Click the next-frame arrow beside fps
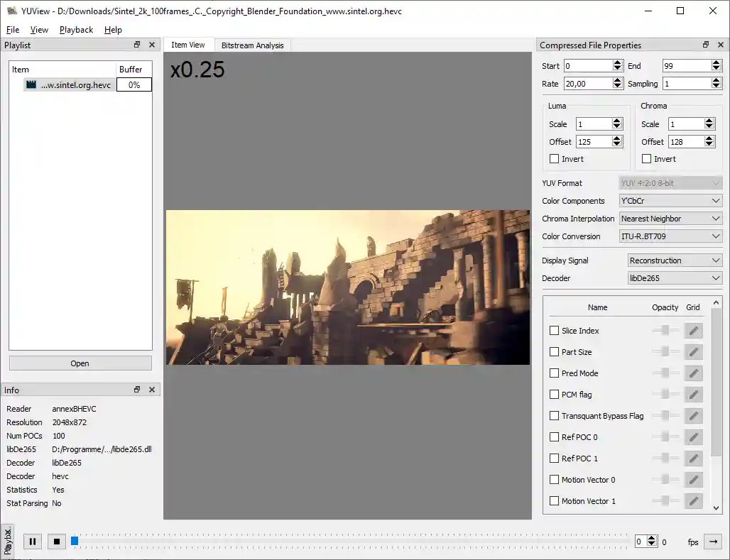Viewport: 730px width, 560px height. tap(712, 542)
